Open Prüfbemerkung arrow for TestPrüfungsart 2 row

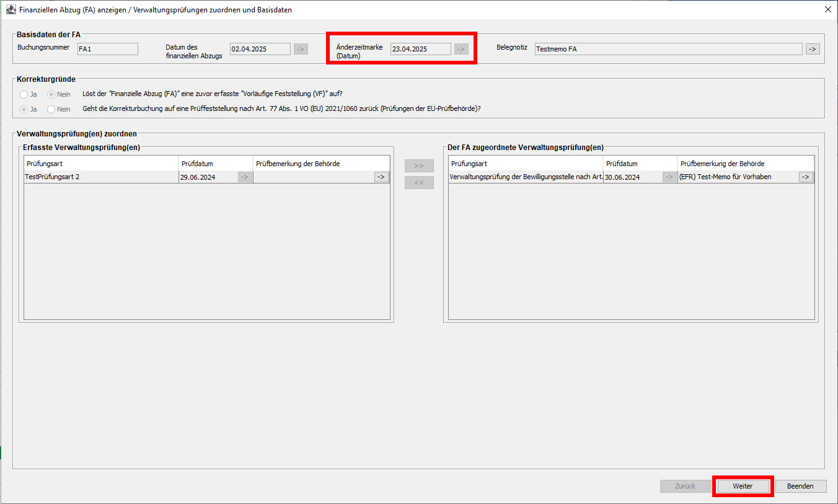coord(381,177)
